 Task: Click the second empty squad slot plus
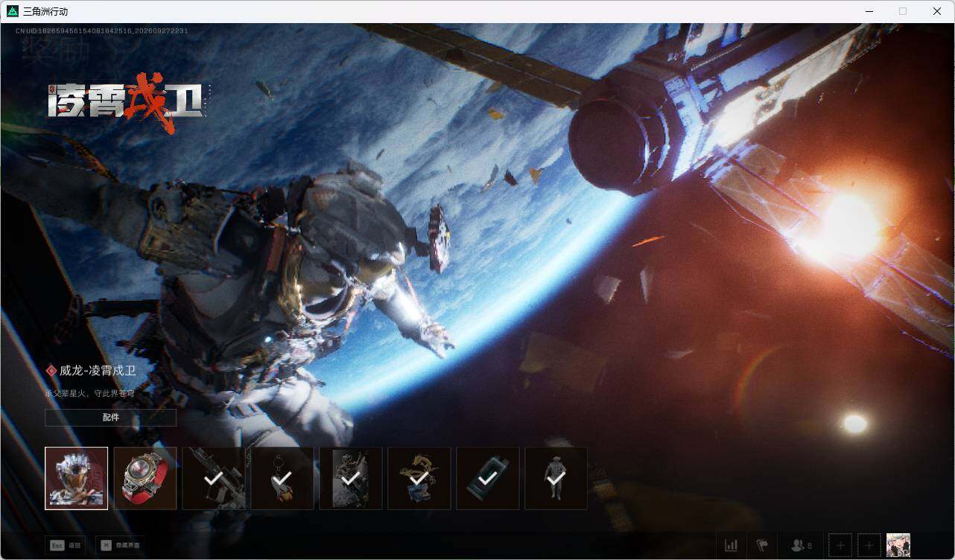coord(869,546)
